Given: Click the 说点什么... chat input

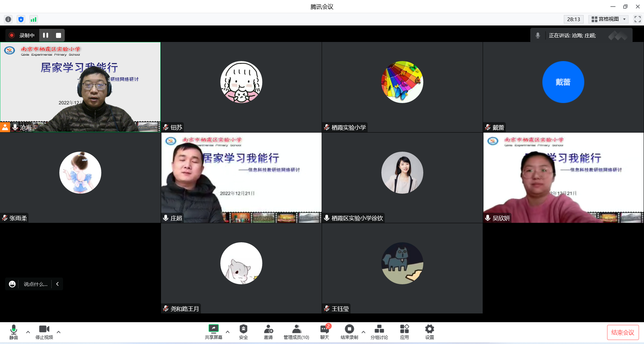Looking at the screenshot, I should point(36,284).
